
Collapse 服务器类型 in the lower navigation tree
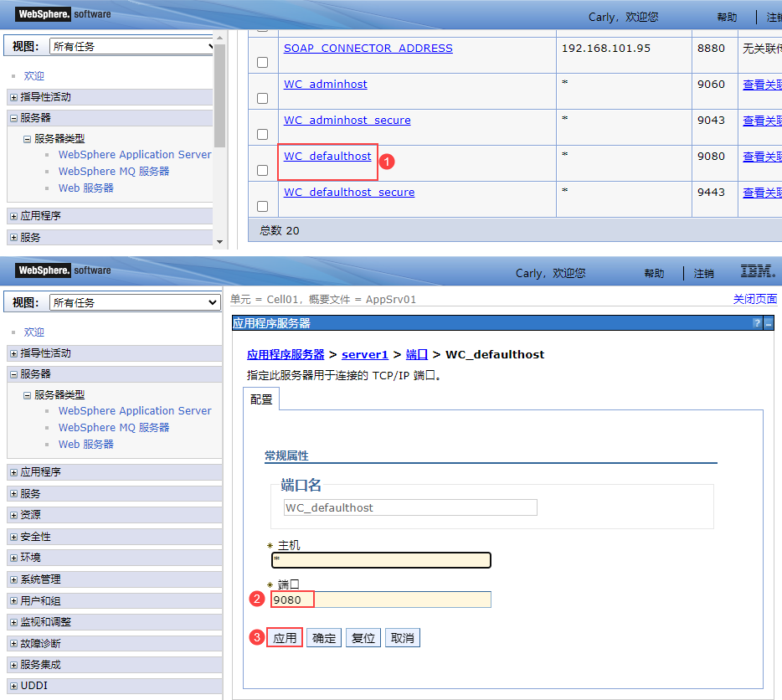click(x=28, y=395)
